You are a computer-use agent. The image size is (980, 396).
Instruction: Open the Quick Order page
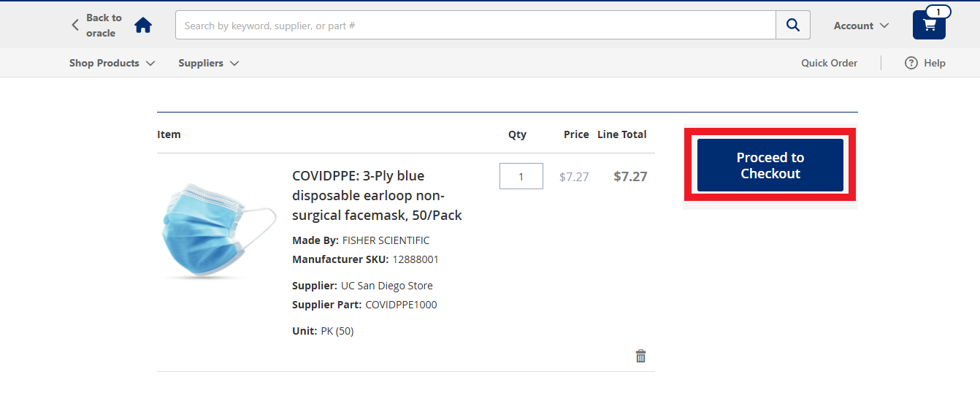click(x=829, y=63)
